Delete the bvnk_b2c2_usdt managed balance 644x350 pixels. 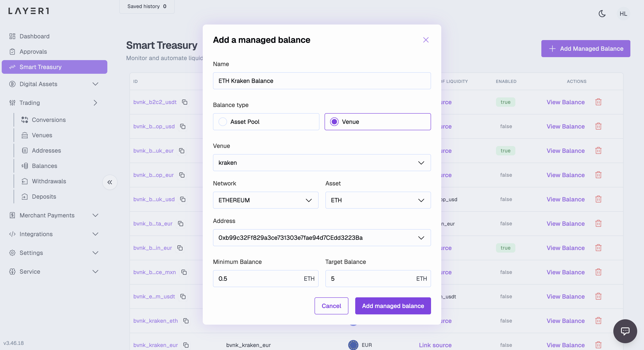click(598, 102)
